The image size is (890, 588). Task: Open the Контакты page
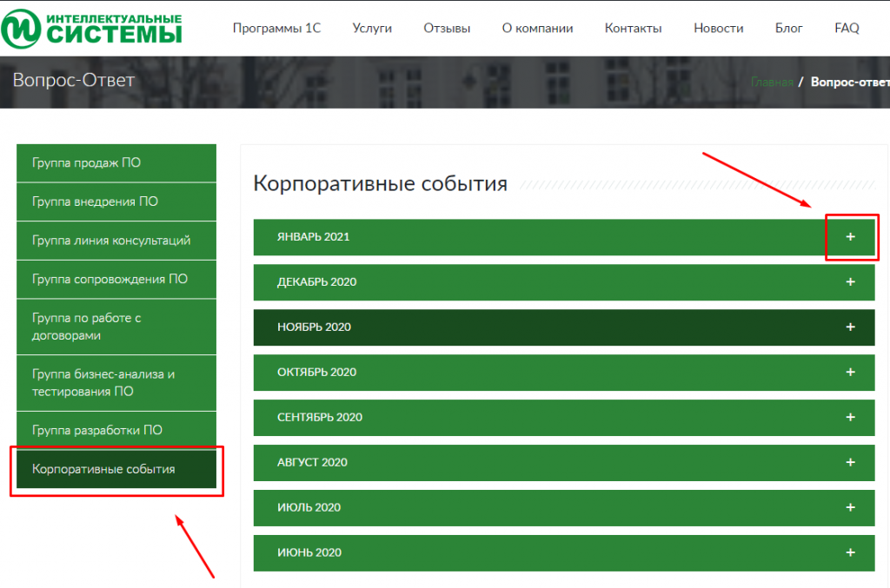click(634, 27)
